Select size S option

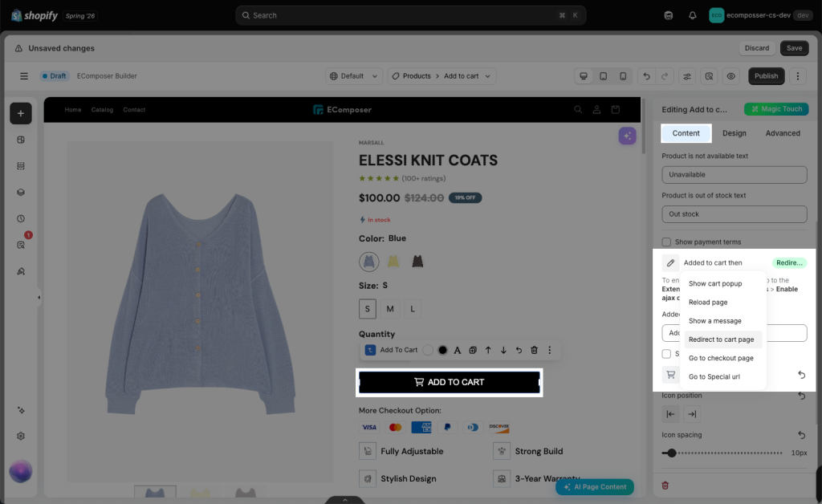pyautogui.click(x=368, y=309)
